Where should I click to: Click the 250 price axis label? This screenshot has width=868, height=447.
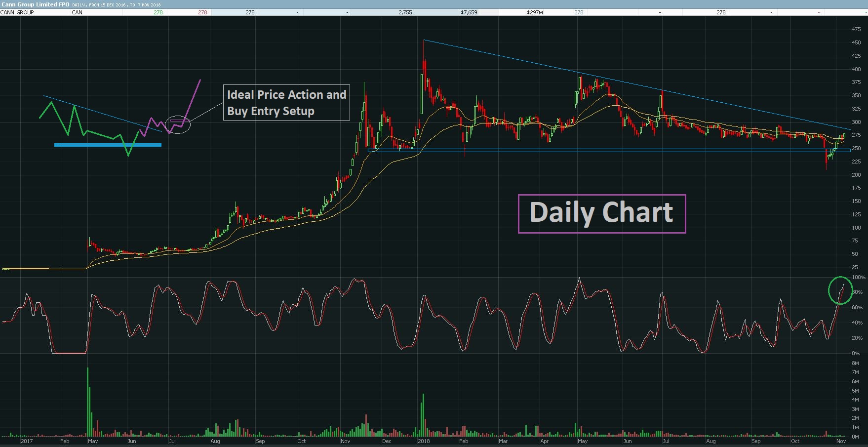click(x=856, y=149)
